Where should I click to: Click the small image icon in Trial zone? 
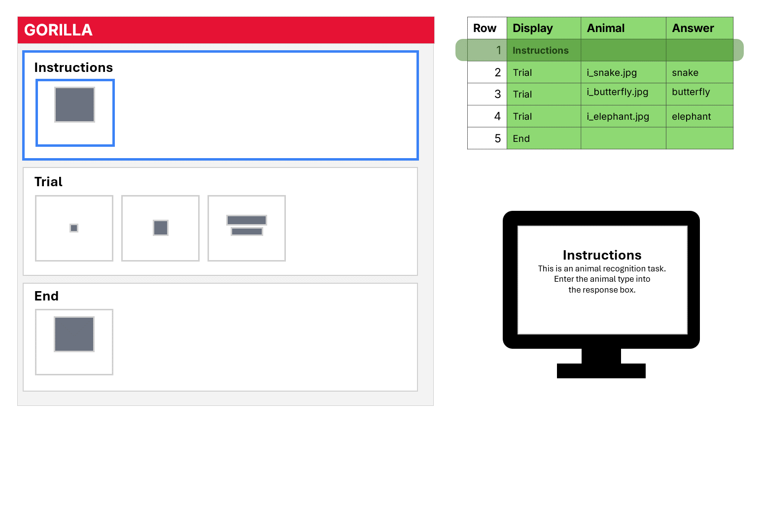[73, 228]
